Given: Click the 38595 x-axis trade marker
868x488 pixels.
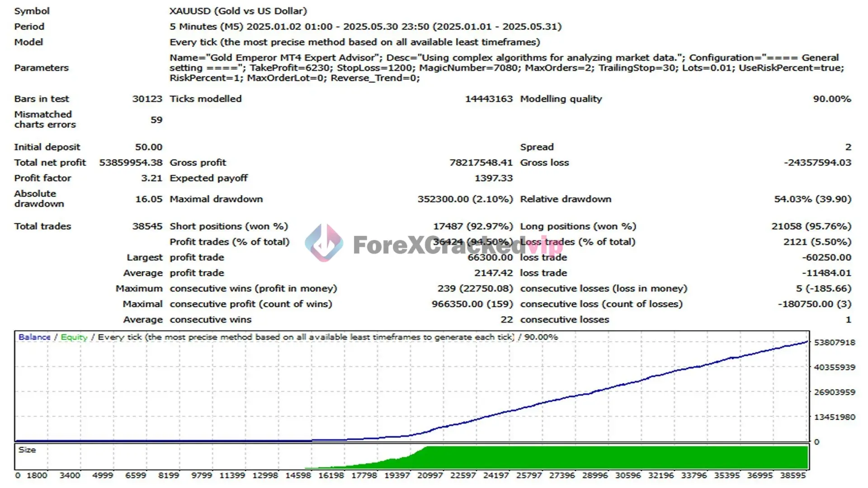Looking at the screenshot, I should (x=793, y=475).
